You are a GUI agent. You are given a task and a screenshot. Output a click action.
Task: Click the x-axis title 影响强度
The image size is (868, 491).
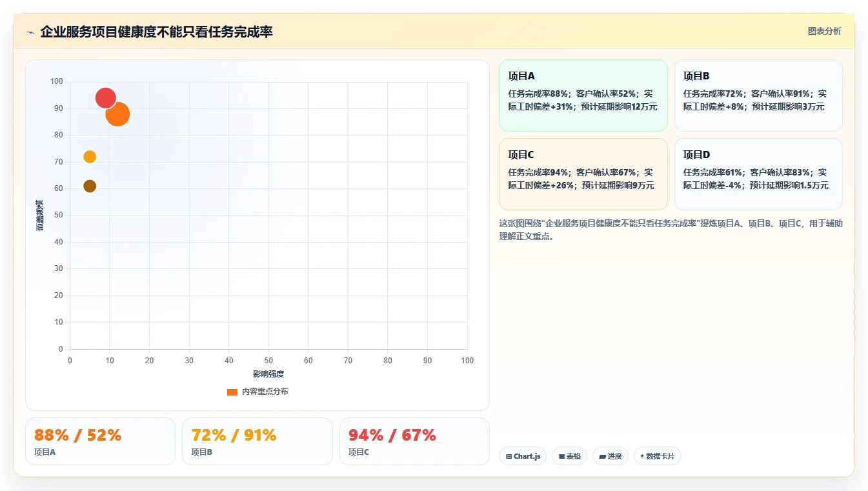pyautogui.click(x=268, y=374)
